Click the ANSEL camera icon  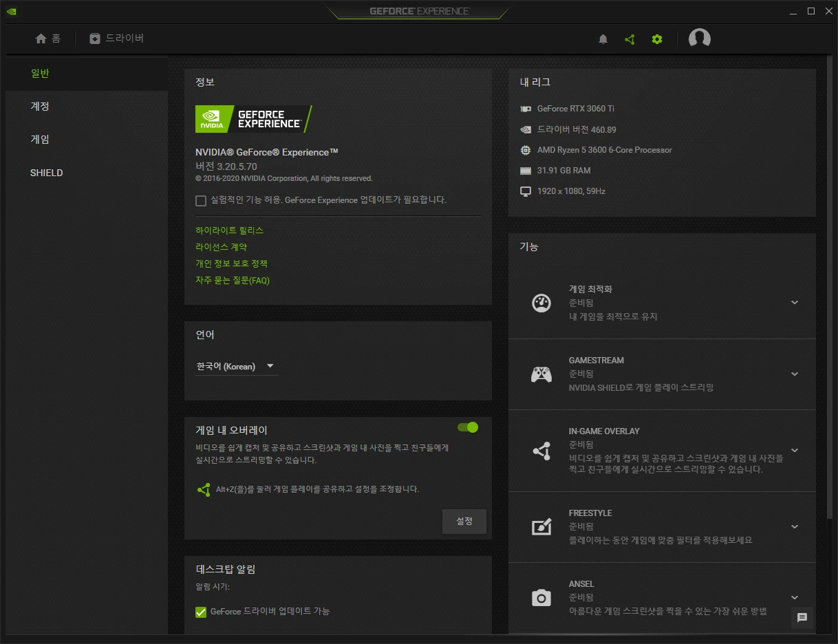coord(541,598)
